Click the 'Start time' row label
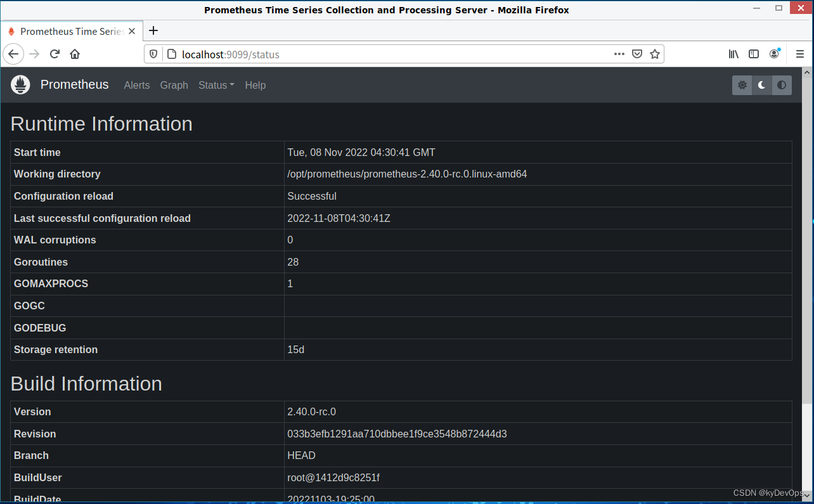 click(x=37, y=152)
